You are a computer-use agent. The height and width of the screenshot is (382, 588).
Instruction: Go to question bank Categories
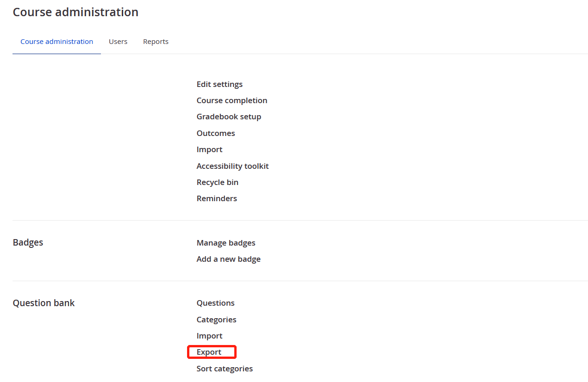(217, 320)
